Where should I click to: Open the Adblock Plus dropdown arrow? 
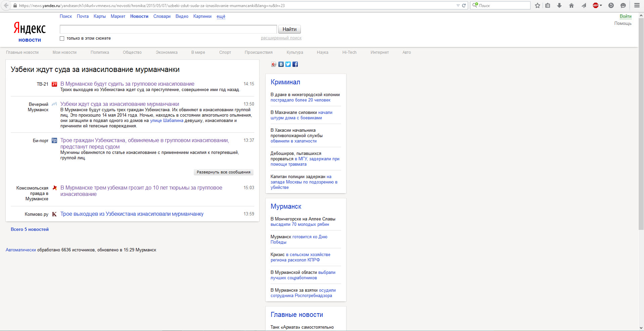[601, 5]
